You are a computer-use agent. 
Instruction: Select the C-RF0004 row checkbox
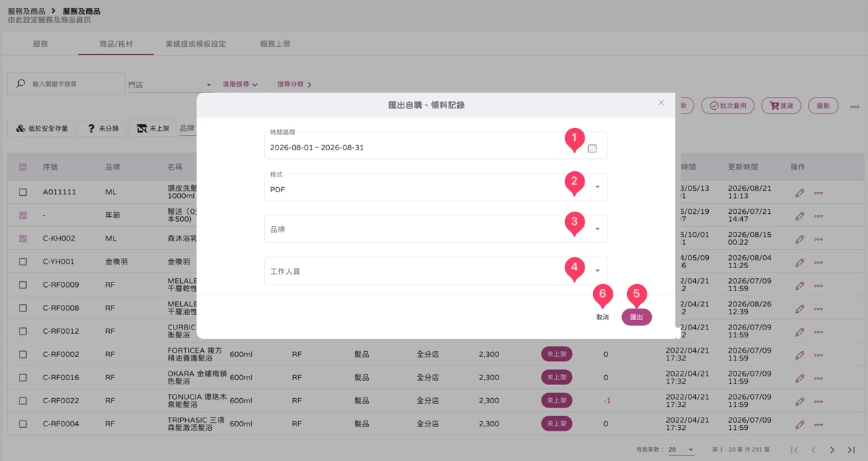point(22,424)
